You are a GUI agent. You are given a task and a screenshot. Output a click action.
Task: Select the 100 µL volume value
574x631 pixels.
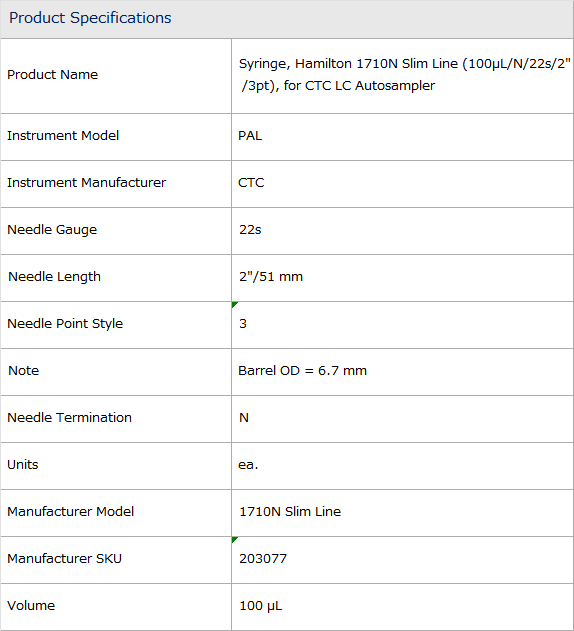click(260, 606)
